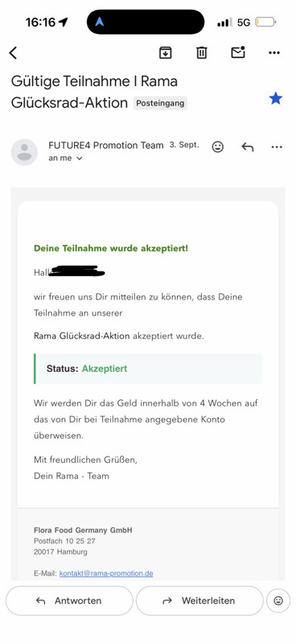Go back using the back arrow
The image size is (296, 644).
tap(13, 52)
